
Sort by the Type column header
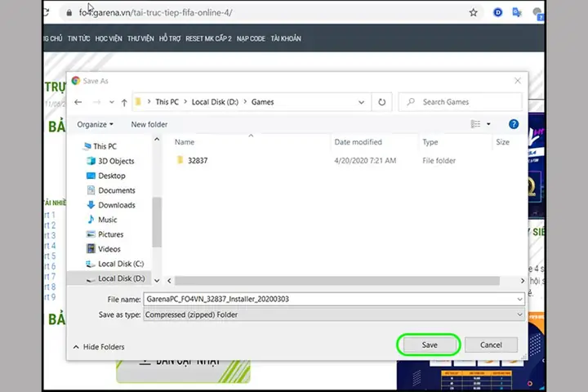[430, 142]
